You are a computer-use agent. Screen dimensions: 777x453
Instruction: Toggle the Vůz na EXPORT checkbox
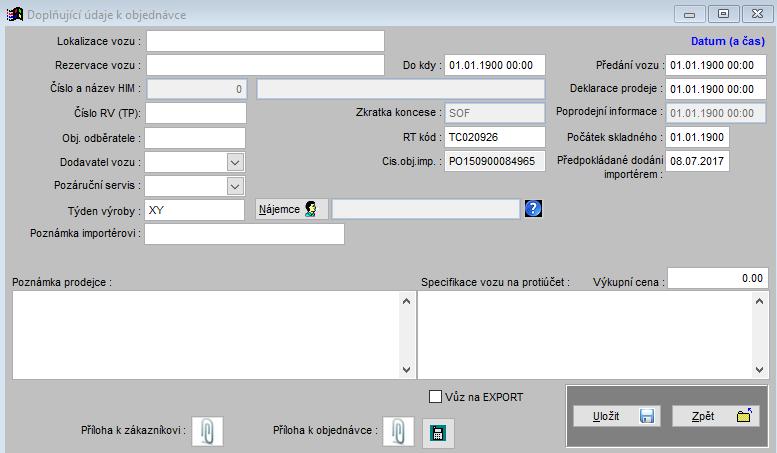coord(435,396)
